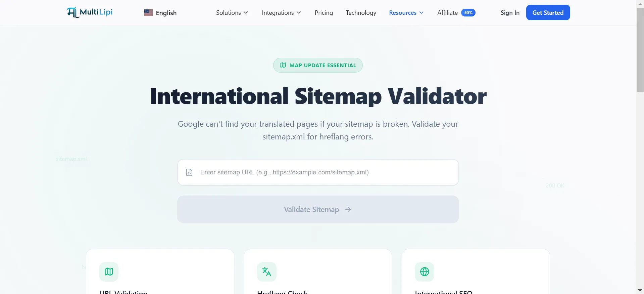644x294 pixels.
Task: Click the file code icon in the sitemap field
Action: click(189, 172)
